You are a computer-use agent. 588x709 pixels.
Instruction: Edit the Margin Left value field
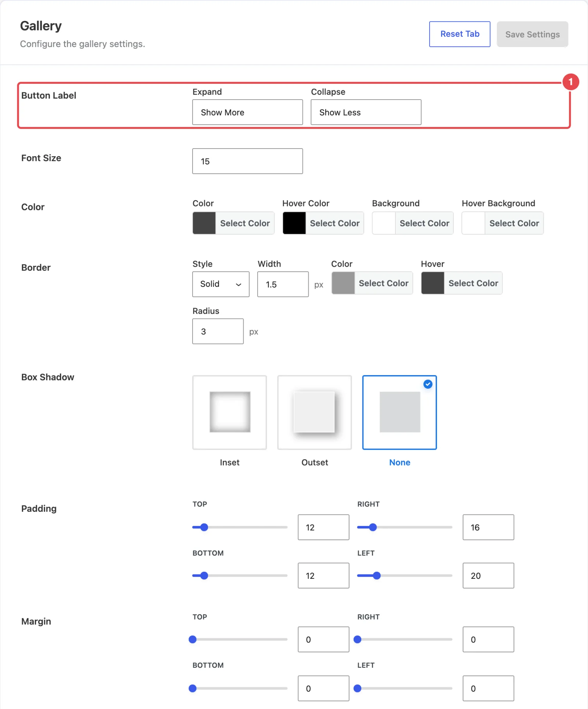click(x=488, y=688)
